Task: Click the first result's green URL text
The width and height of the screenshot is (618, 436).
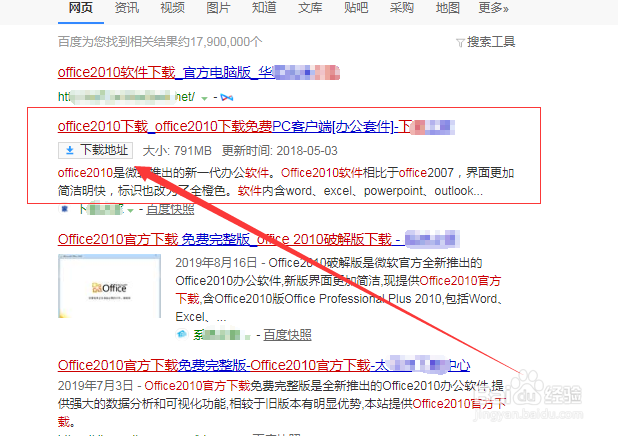Action: point(126,97)
